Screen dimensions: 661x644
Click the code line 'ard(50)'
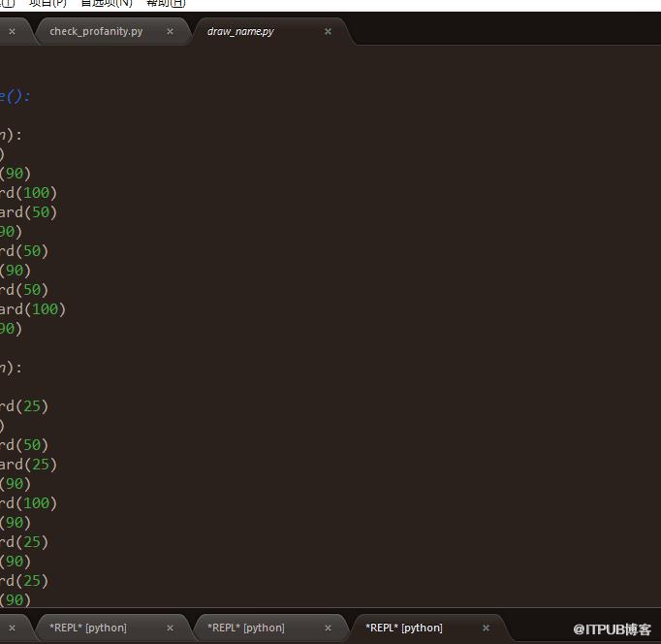click(x=28, y=212)
